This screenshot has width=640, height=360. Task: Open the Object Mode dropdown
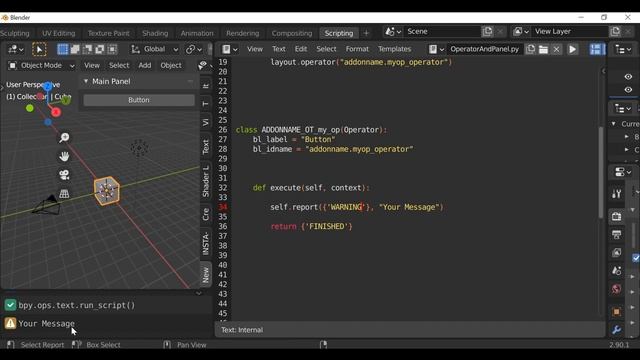[x=41, y=65]
